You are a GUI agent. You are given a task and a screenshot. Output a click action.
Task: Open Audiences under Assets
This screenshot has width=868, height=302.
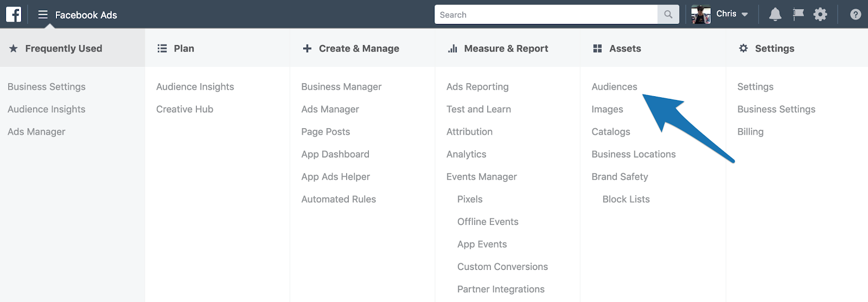click(x=614, y=87)
